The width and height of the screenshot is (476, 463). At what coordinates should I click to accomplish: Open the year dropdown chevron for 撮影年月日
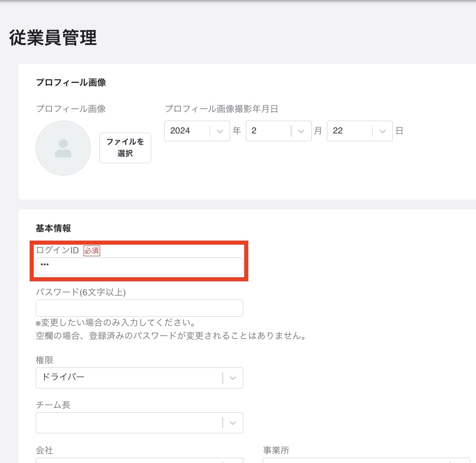click(x=220, y=131)
